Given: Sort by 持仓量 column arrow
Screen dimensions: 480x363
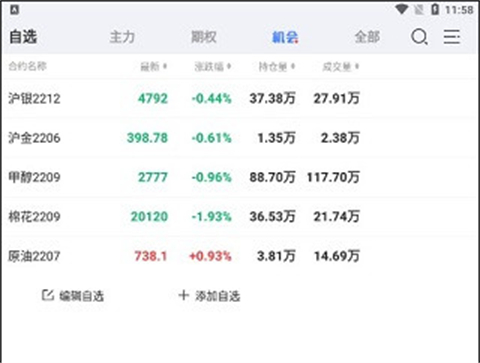Looking at the screenshot, I should point(293,66).
